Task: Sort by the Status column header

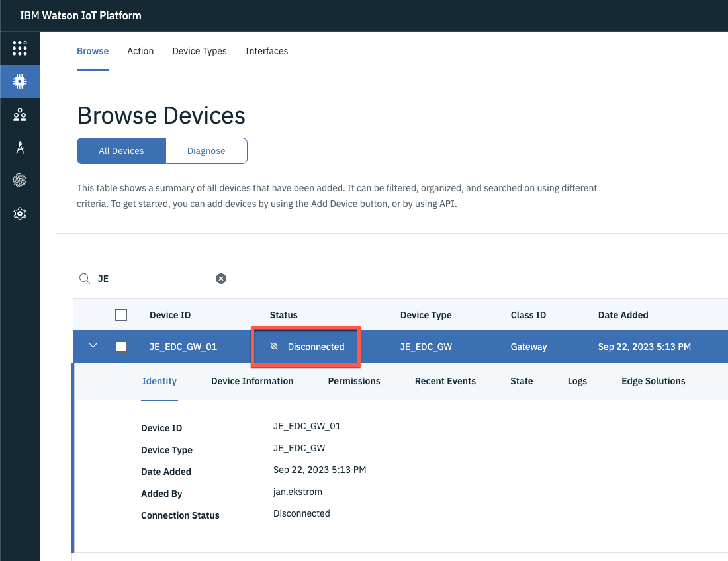Action: (284, 315)
